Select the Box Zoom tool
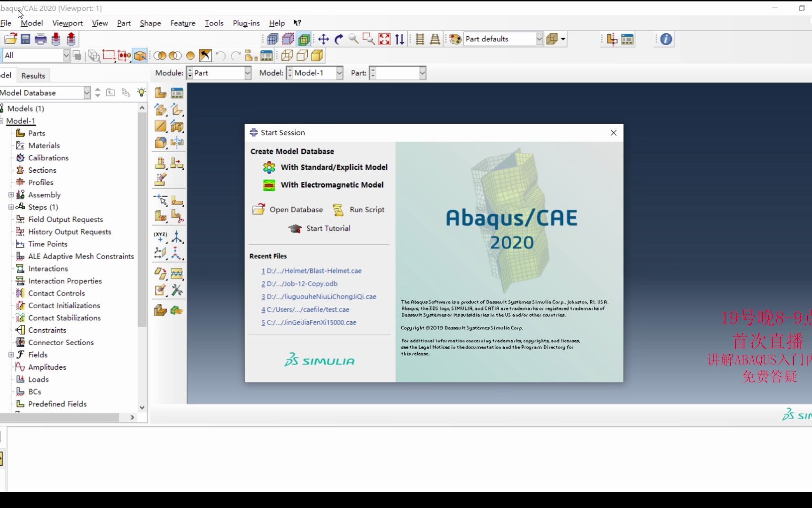812x508 pixels. 369,39
